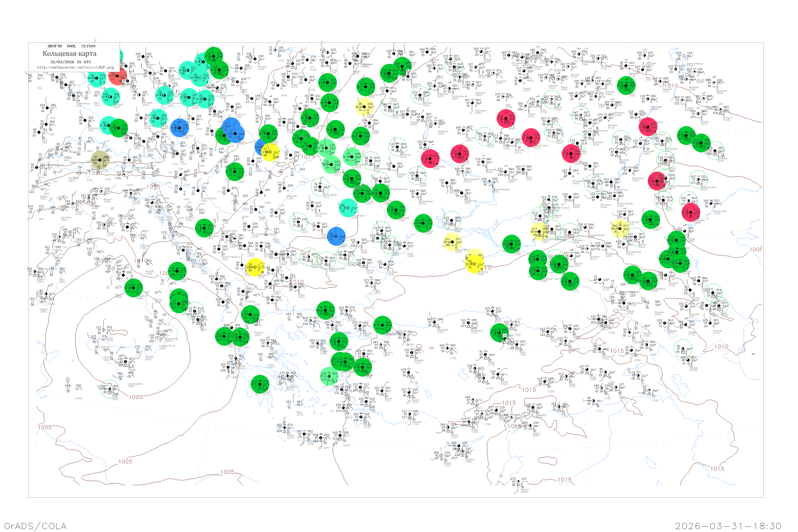Click the QBSF98 UAOL 311500 header code
The width and height of the screenshot is (798, 532).
[72, 46]
